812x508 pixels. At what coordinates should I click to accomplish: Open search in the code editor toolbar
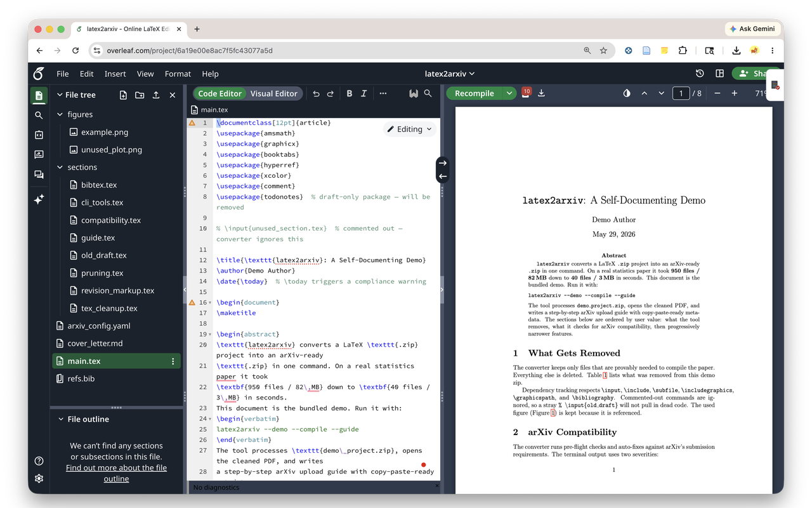click(428, 93)
